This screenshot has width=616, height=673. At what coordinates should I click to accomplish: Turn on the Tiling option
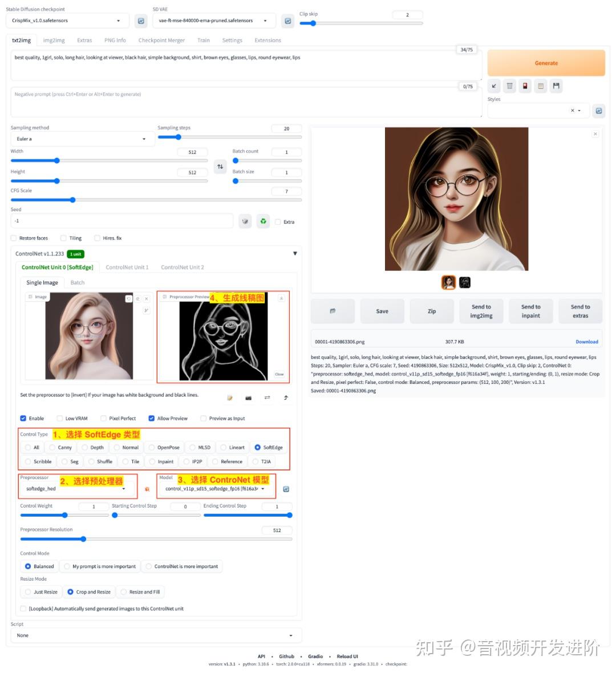coord(63,238)
